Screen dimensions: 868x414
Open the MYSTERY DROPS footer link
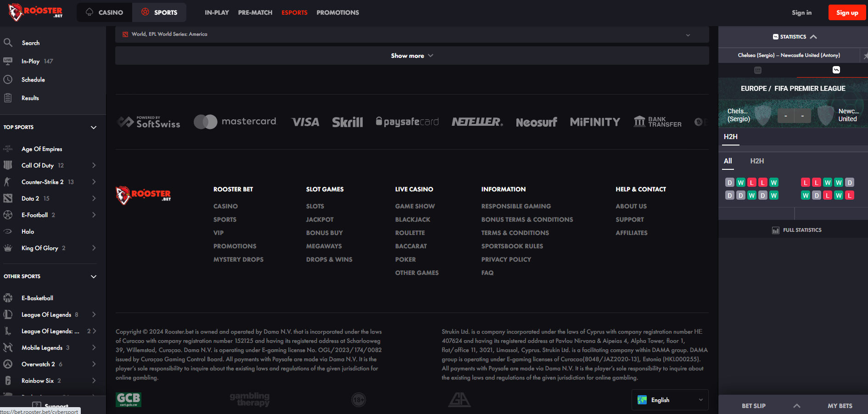(x=238, y=259)
